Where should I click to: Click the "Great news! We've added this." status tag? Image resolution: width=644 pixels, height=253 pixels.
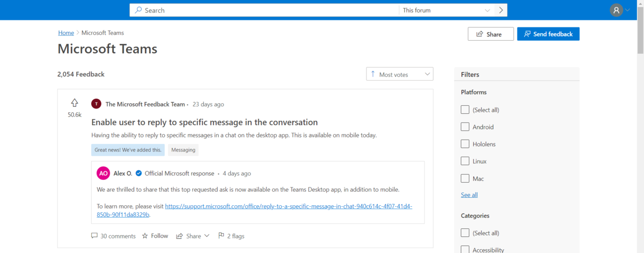(x=128, y=150)
